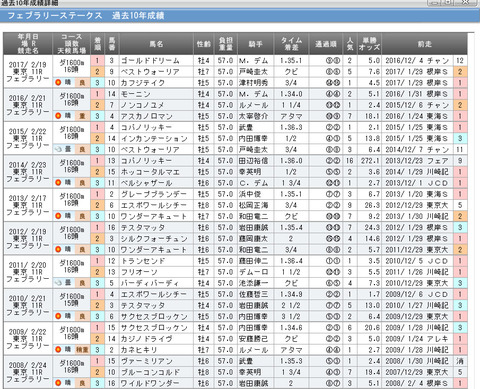Viewport: 480px width, 389px height.
Task: Click the 2013/ 2/17 race date cell
Action: [28, 205]
